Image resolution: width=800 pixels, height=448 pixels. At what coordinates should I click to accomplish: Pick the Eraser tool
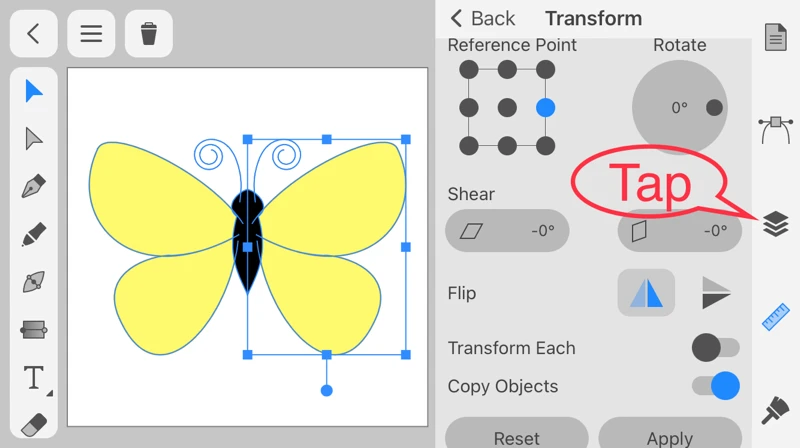[x=34, y=425]
